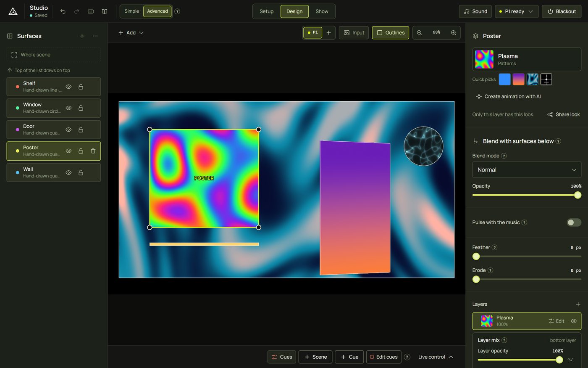The height and width of the screenshot is (368, 588).
Task: Switch to Simple mode
Action: coord(131,11)
